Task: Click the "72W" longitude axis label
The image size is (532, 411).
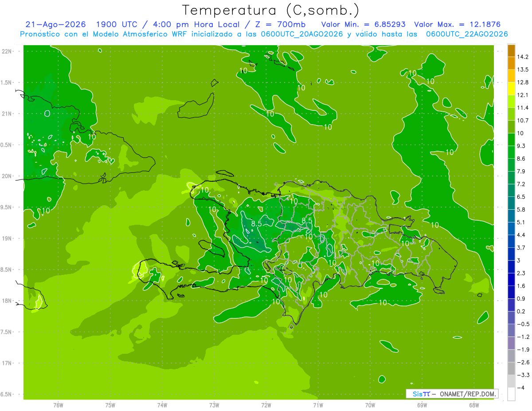Action: 266,405
